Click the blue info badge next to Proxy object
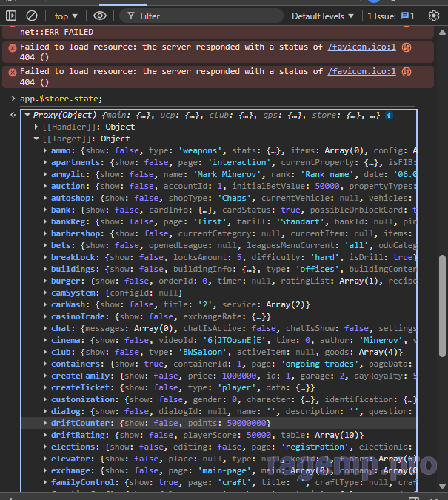448x500 pixels. click(x=389, y=116)
